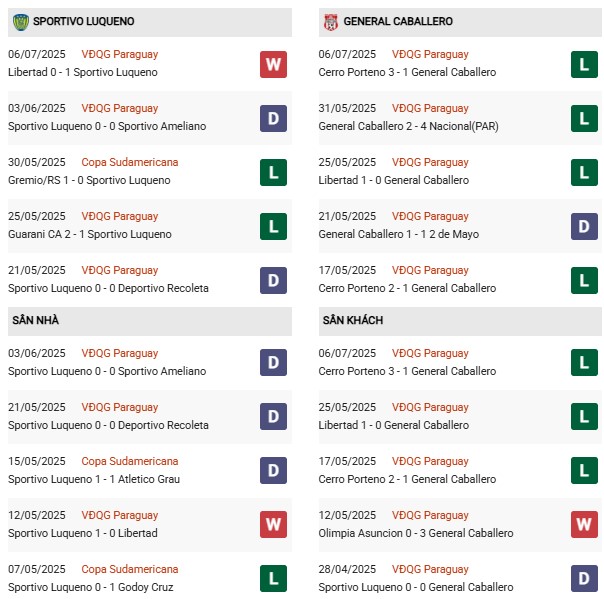This screenshot has height=599, width=604.
Task: Select the SÂN KHÁCH section header
Action: [x=353, y=320]
